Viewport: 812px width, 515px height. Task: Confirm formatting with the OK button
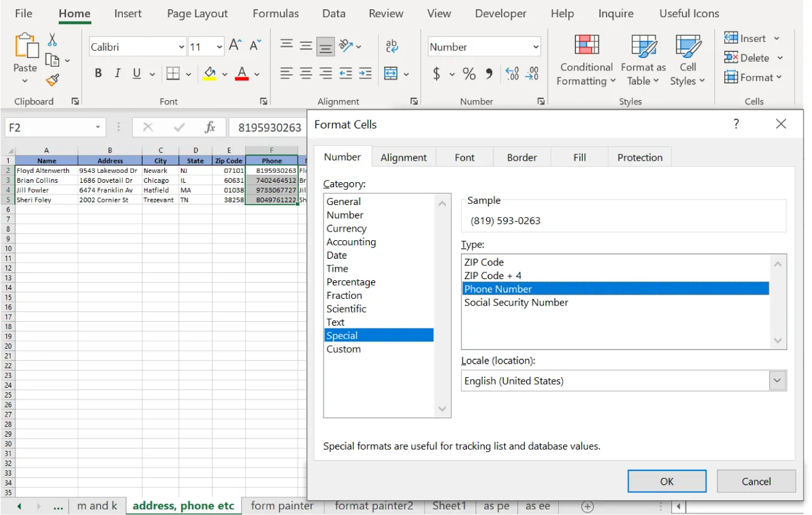tap(666, 481)
